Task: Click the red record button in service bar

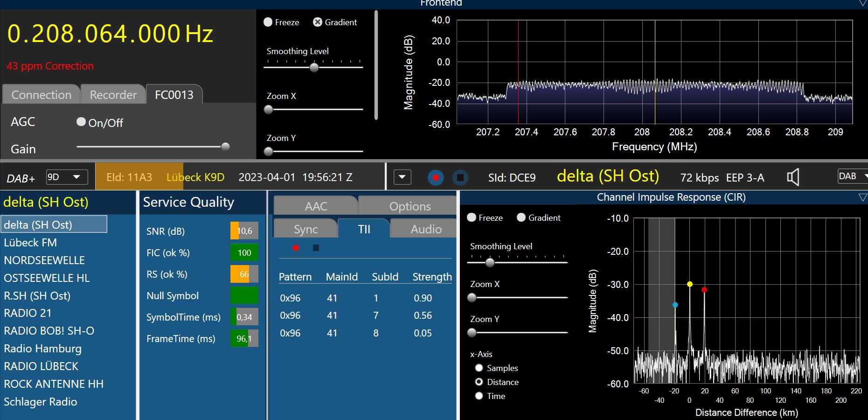Action: click(436, 178)
